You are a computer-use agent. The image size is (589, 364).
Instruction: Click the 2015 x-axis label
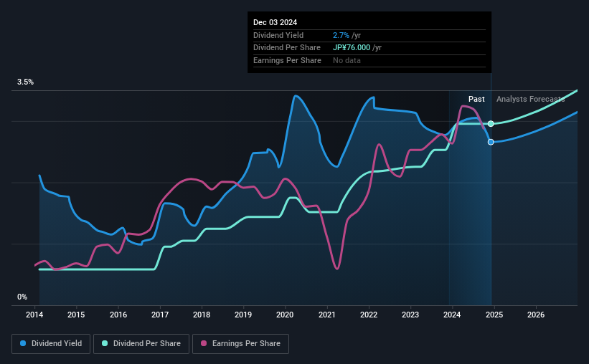[x=76, y=315]
